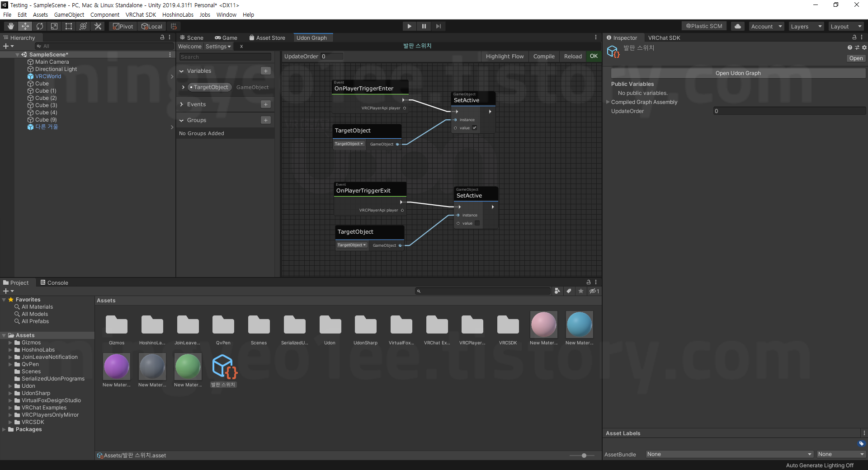Screen dimensions: 868x470
Task: Open Inspector settings gear icon
Action: (864, 47)
